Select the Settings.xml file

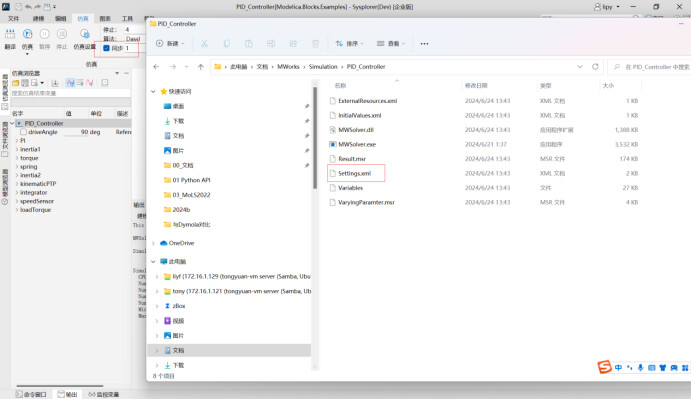pyautogui.click(x=354, y=173)
